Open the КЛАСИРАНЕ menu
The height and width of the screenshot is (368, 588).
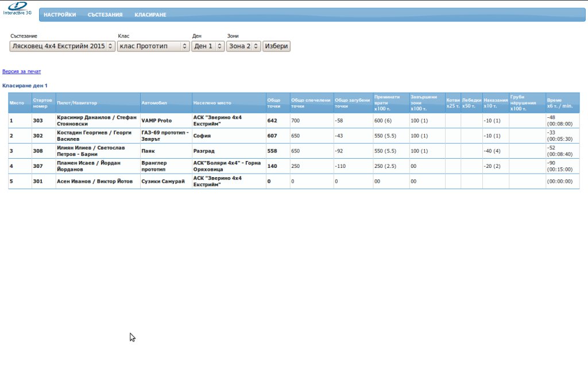150,15
